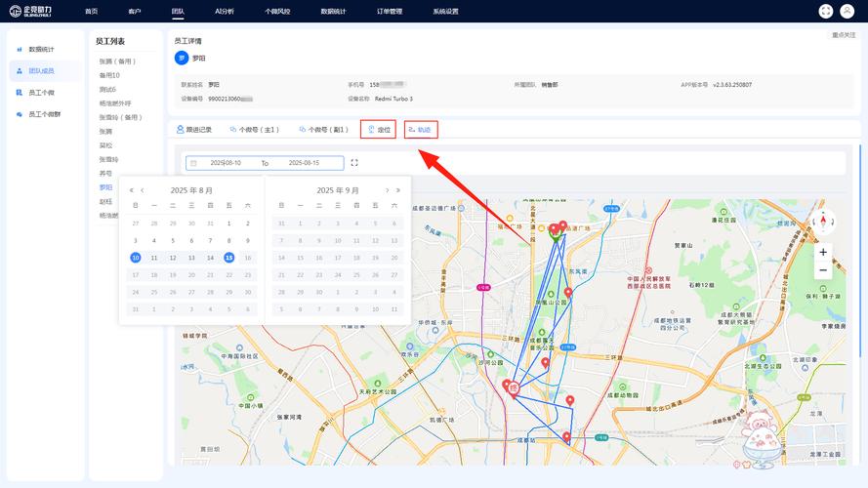This screenshot has height=488, width=868.
Task: Click the 企竞助力 logo in header
Action: 31,11
